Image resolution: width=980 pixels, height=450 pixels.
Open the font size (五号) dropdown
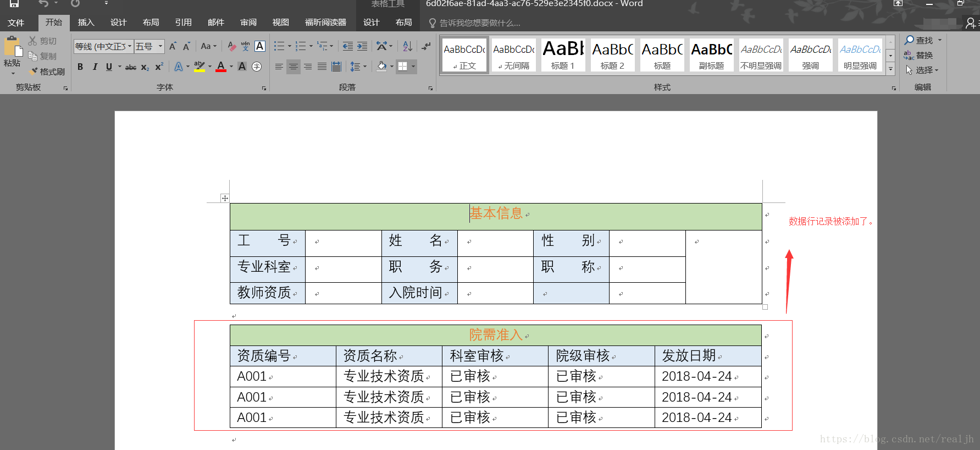(160, 46)
